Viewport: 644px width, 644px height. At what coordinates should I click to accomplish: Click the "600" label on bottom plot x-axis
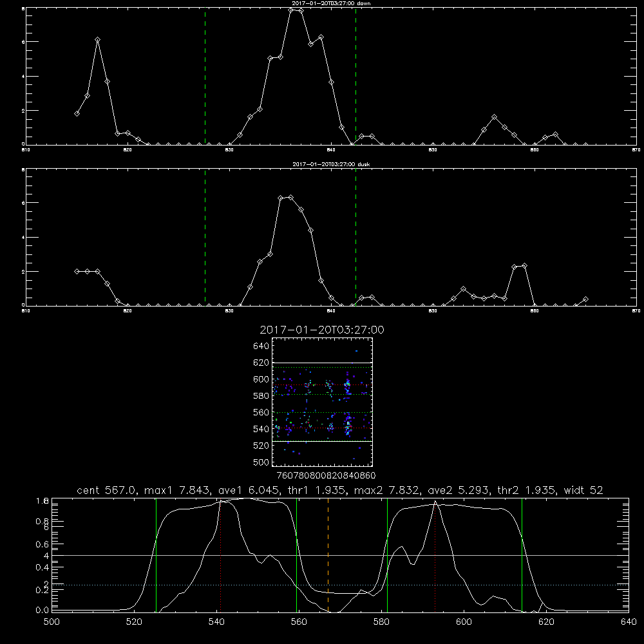tap(464, 622)
